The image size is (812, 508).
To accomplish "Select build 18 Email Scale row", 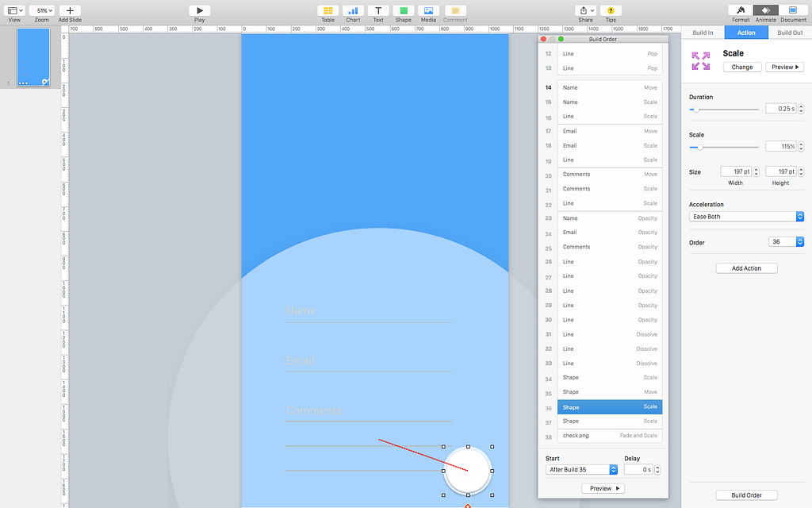I will pos(610,146).
